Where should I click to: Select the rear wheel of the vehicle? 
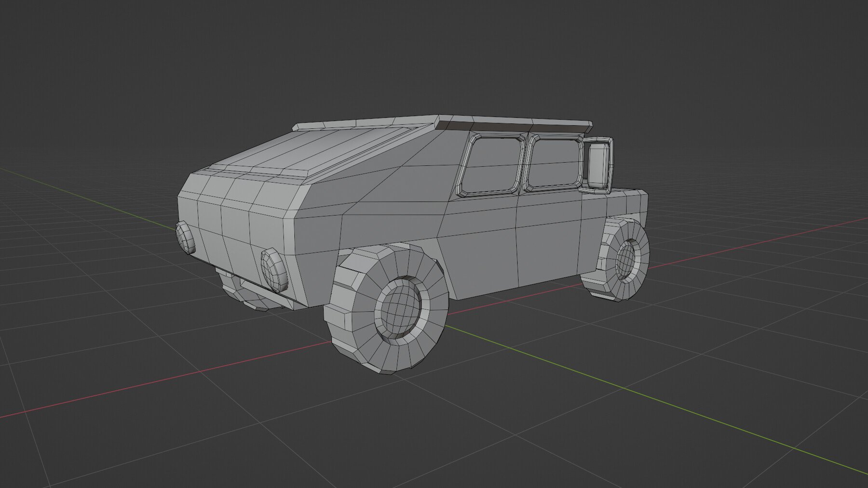click(x=616, y=259)
